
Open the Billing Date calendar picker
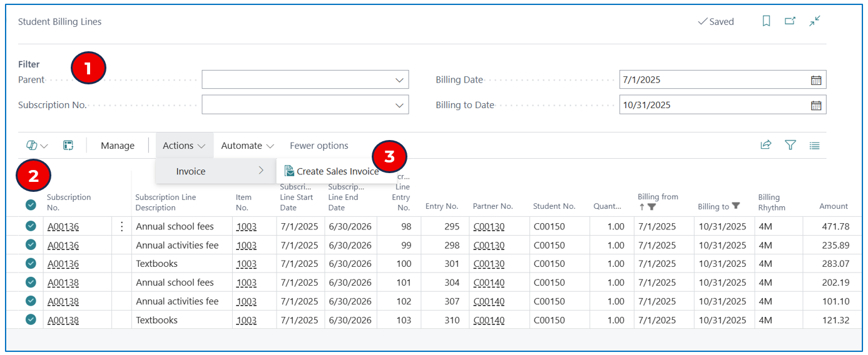click(x=816, y=80)
